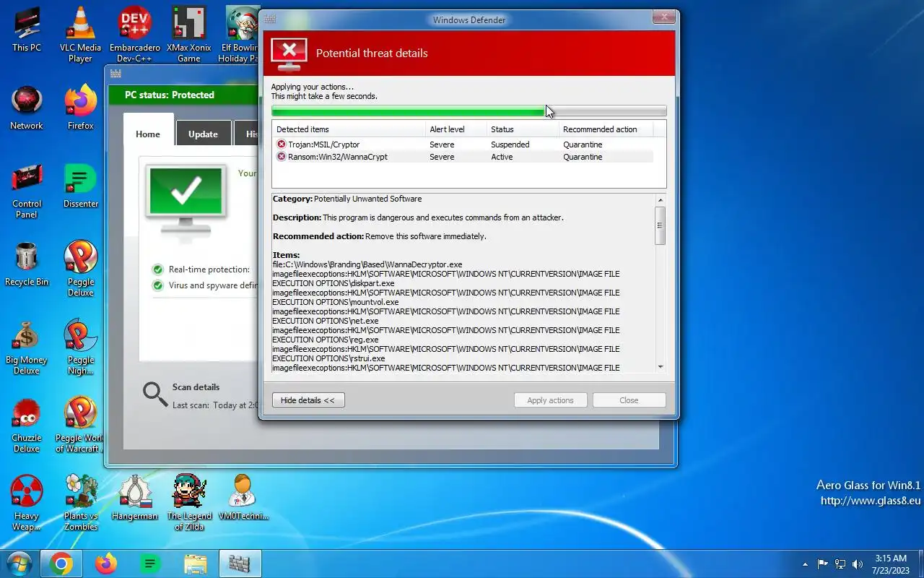Launch Peggle World of Warcraft shortcut
Screen dimensions: 924x578
(79, 425)
